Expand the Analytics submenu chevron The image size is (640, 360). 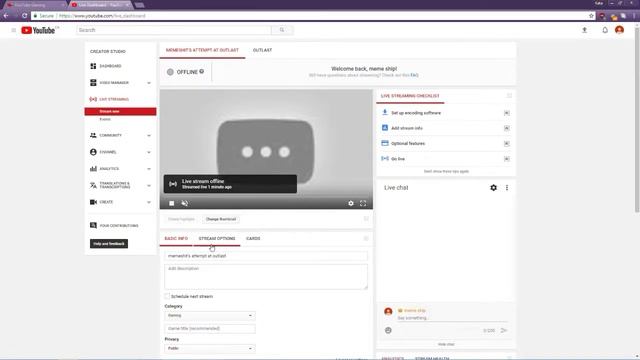point(149,169)
